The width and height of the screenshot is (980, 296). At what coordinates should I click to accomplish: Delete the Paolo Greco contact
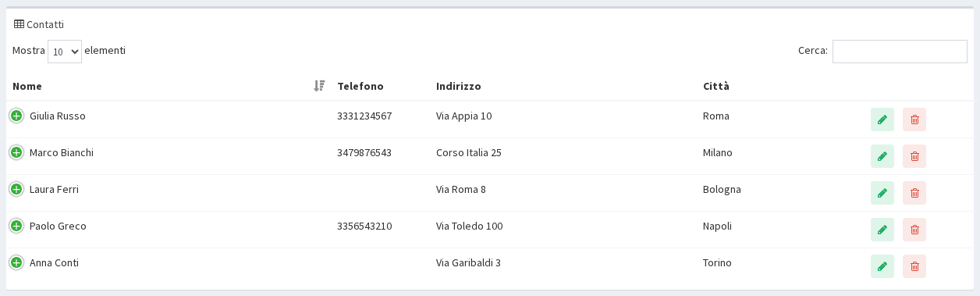[914, 230]
